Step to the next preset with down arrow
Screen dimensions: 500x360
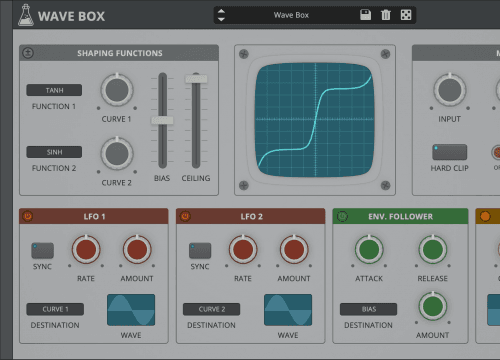tap(221, 19)
